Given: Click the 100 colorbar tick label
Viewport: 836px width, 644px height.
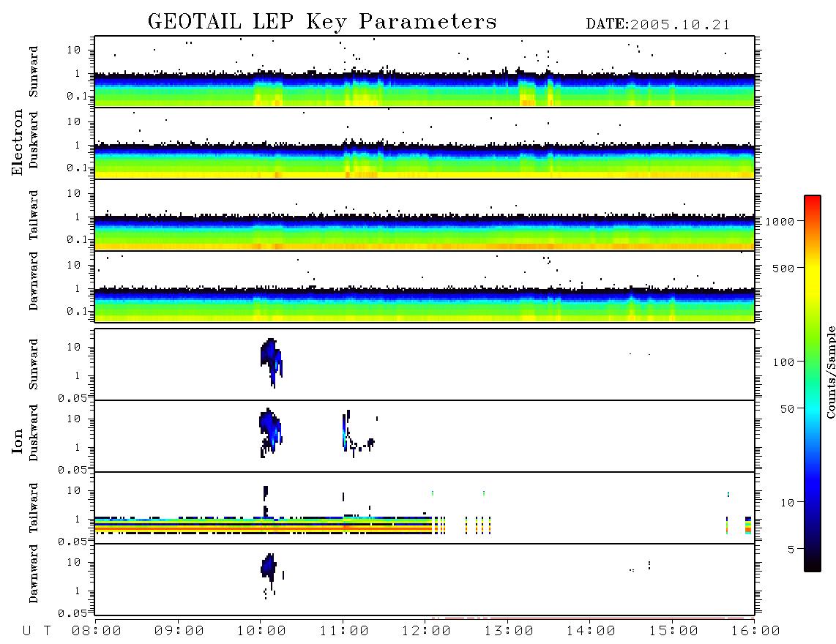Looking at the screenshot, I should pyautogui.click(x=783, y=362).
